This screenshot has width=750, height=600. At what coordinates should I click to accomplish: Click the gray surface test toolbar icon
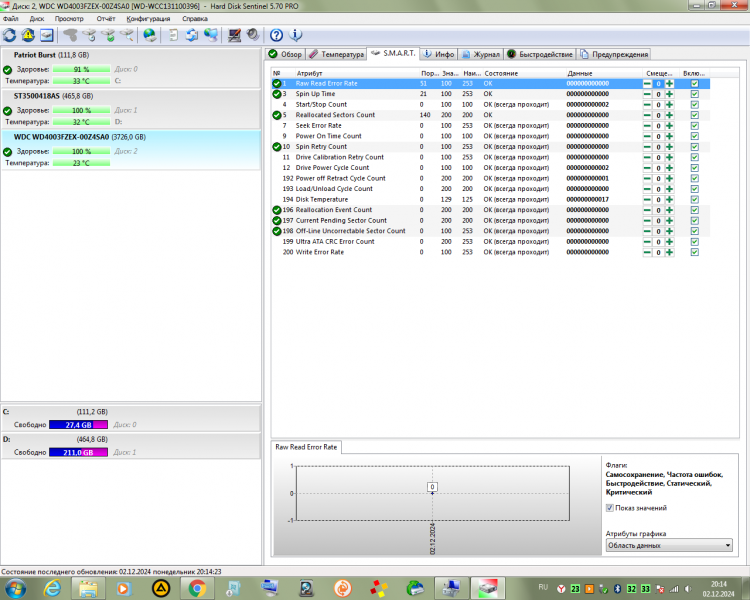pos(70,35)
